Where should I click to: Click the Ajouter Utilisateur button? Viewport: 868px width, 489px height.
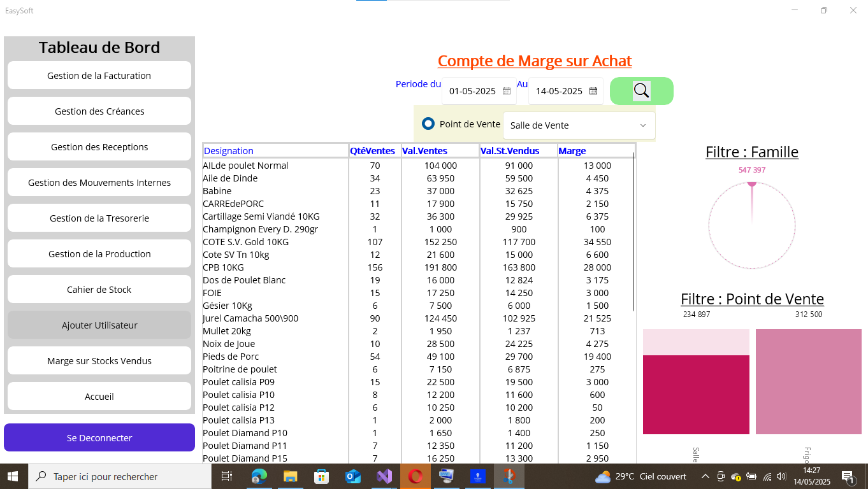tap(99, 325)
